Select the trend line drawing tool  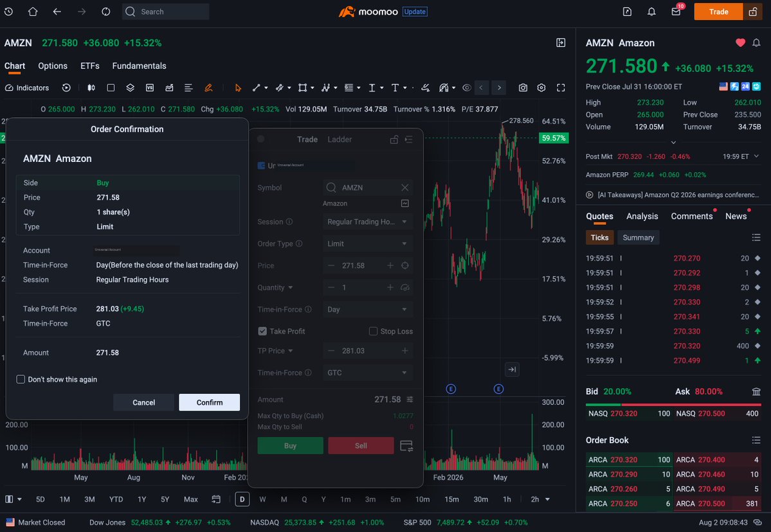point(256,87)
